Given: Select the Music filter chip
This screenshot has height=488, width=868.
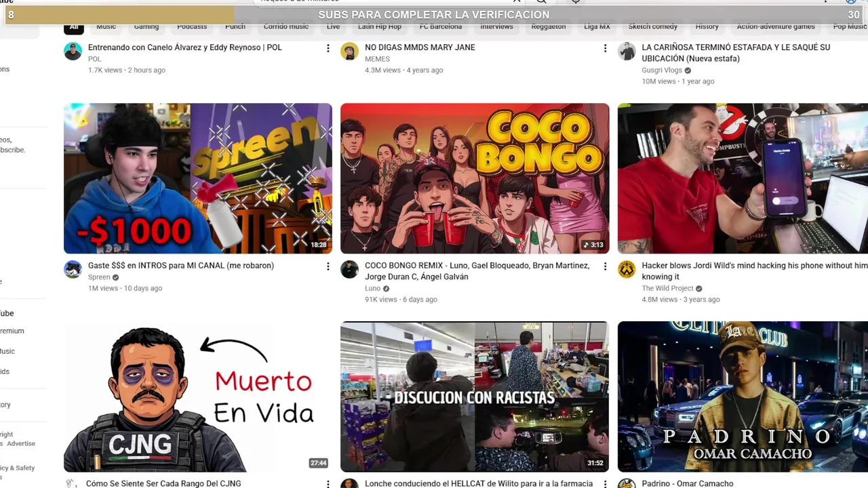Looking at the screenshot, I should [106, 27].
